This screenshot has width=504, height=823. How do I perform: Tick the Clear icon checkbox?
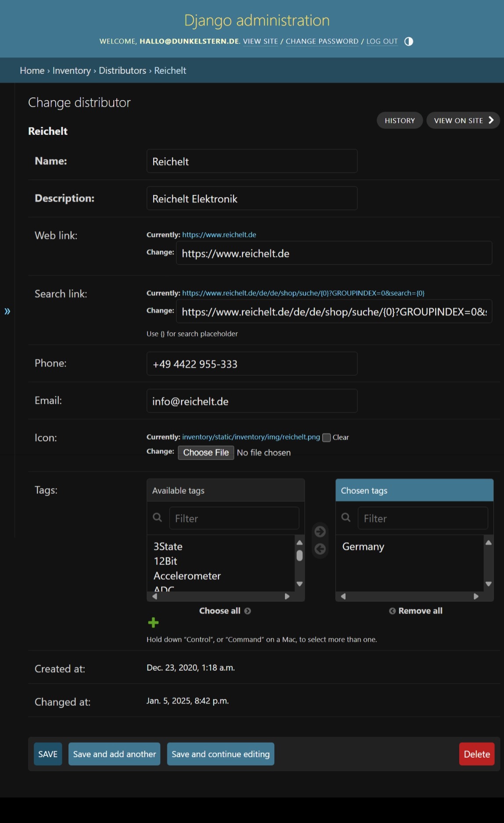point(326,438)
